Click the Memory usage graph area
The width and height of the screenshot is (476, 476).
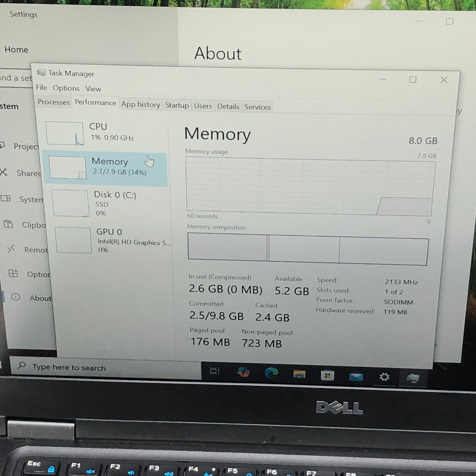click(x=310, y=187)
